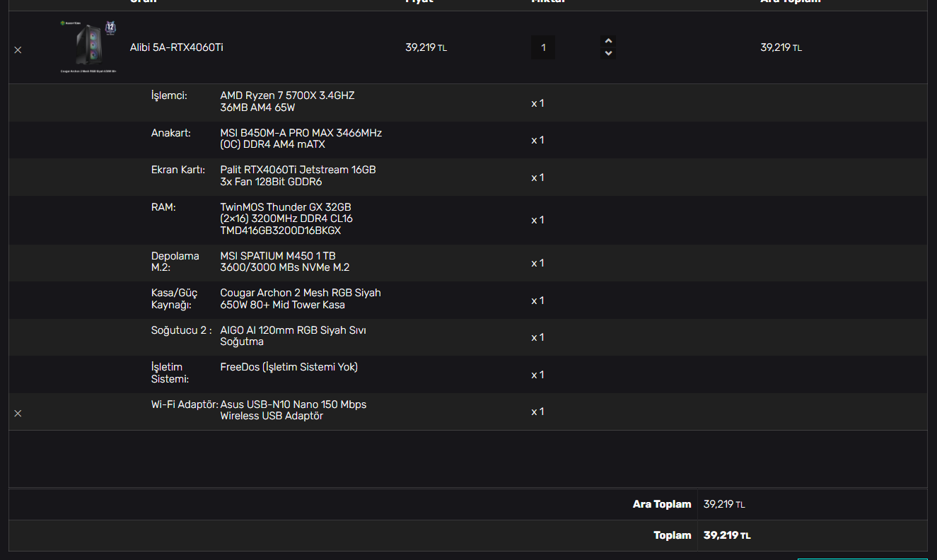Decrease quantity with the down arrow
The image size is (937, 560).
tap(608, 54)
